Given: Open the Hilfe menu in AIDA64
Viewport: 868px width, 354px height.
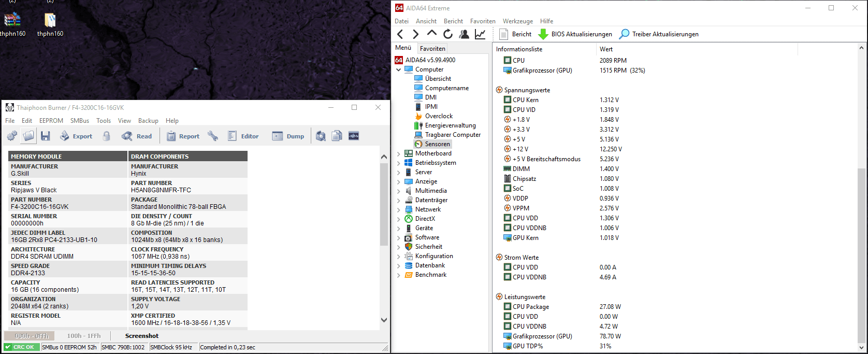Looking at the screenshot, I should [x=546, y=21].
